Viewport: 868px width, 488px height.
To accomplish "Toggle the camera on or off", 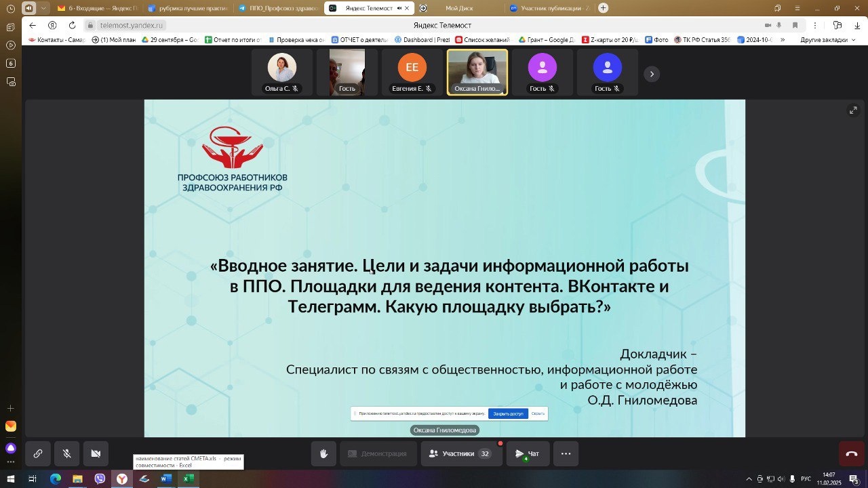I will [96, 453].
